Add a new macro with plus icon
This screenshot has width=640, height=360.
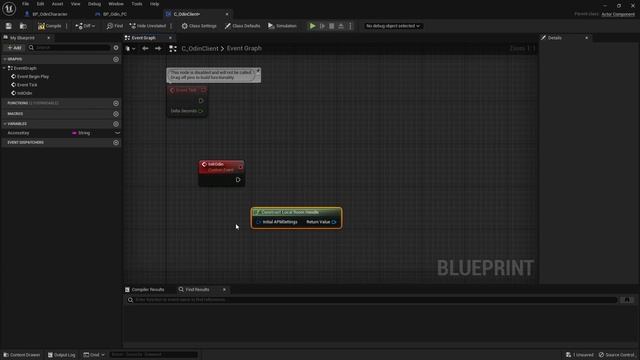[x=116, y=114]
